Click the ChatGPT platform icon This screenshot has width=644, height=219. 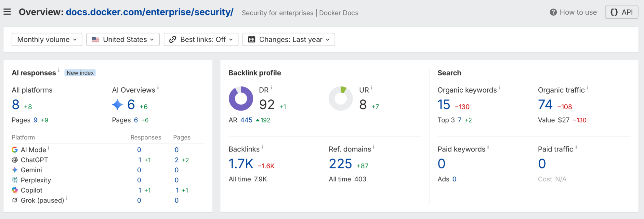[x=14, y=160]
